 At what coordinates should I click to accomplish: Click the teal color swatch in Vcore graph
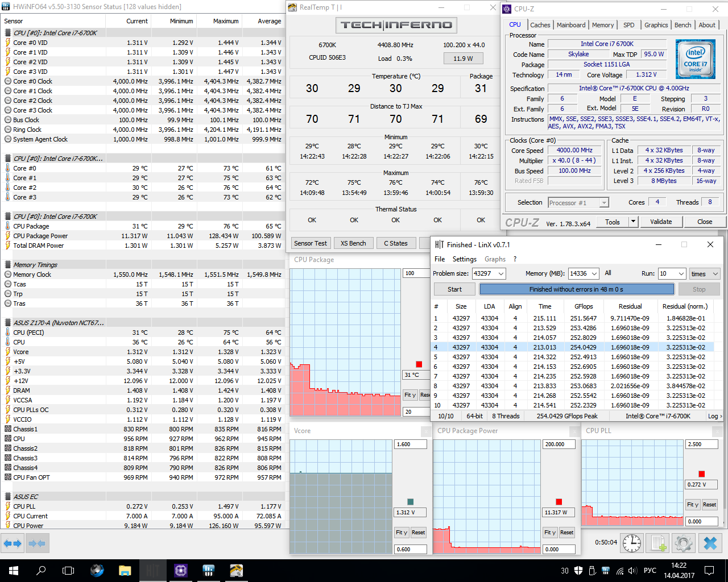pos(411,502)
